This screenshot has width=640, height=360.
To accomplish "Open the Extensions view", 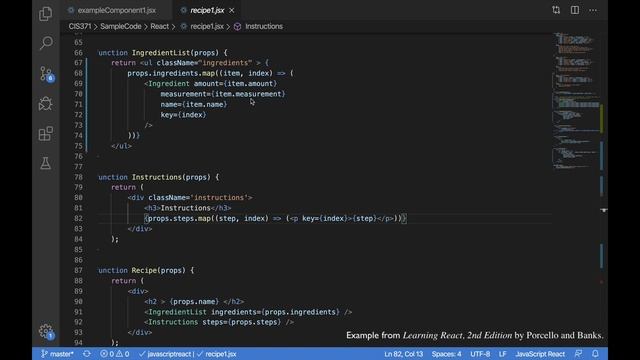I will point(45,133).
